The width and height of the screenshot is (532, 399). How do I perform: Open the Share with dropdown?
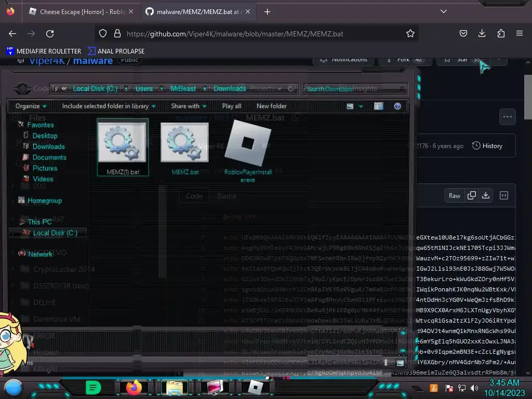[x=189, y=106]
